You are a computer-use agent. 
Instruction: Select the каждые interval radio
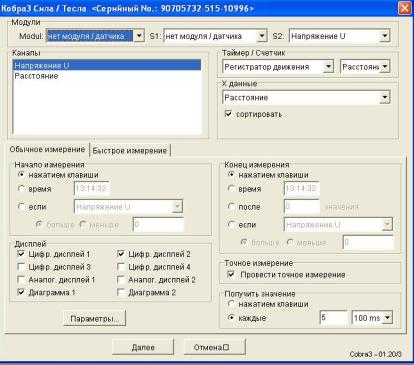point(231,318)
